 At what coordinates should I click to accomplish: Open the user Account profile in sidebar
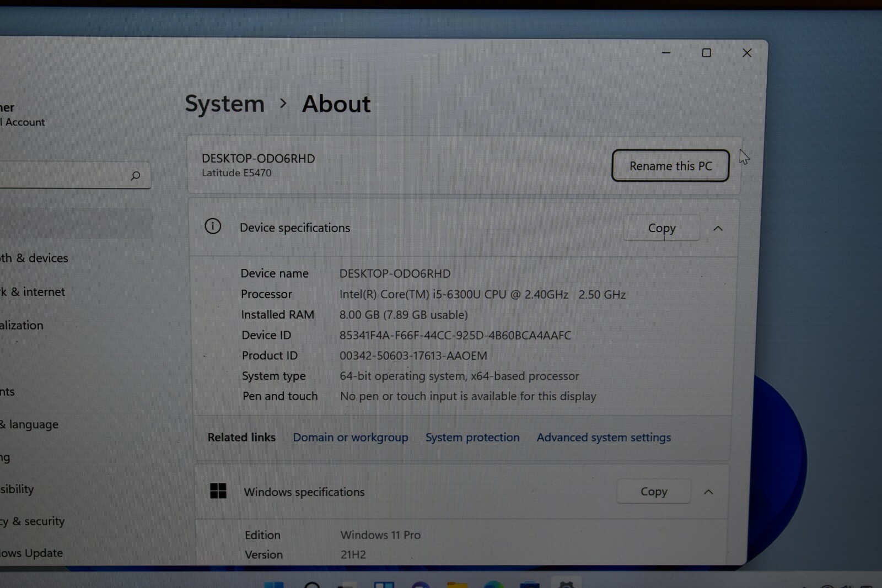(x=23, y=114)
